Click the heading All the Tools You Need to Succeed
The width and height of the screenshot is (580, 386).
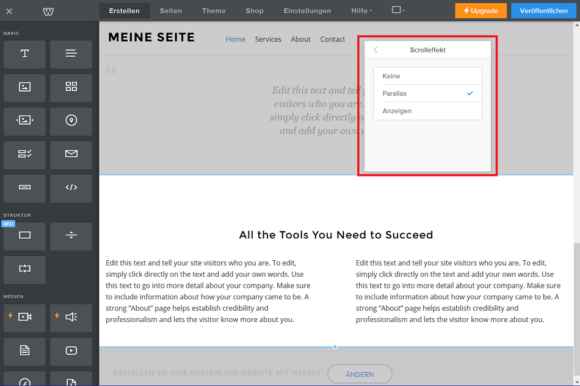point(336,235)
